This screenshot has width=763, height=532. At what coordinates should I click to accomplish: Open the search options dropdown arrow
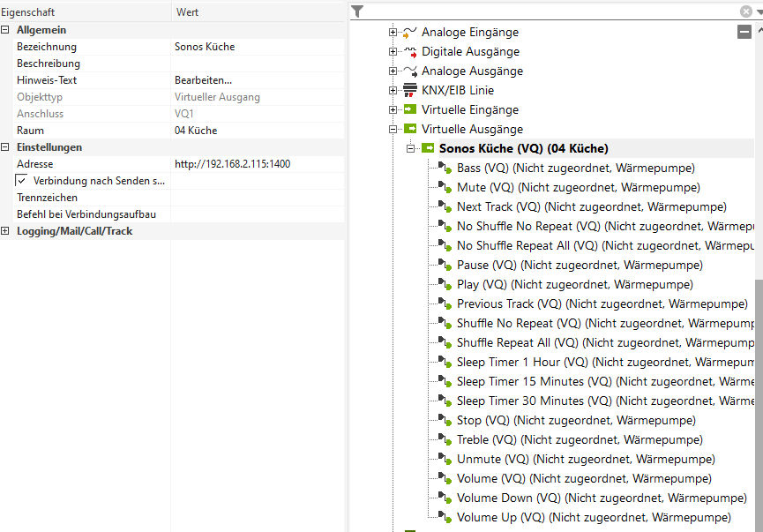tap(759, 12)
